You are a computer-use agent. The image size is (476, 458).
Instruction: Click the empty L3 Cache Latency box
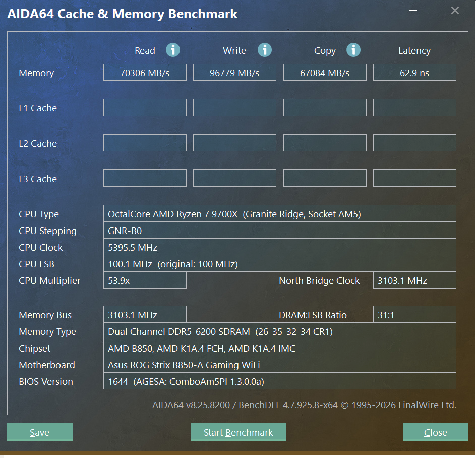coord(414,178)
